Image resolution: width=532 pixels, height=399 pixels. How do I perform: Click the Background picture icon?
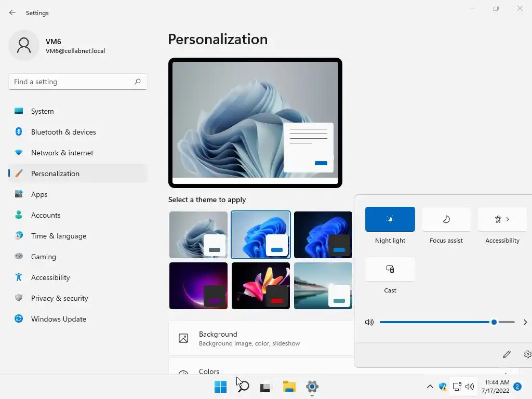tap(183, 338)
